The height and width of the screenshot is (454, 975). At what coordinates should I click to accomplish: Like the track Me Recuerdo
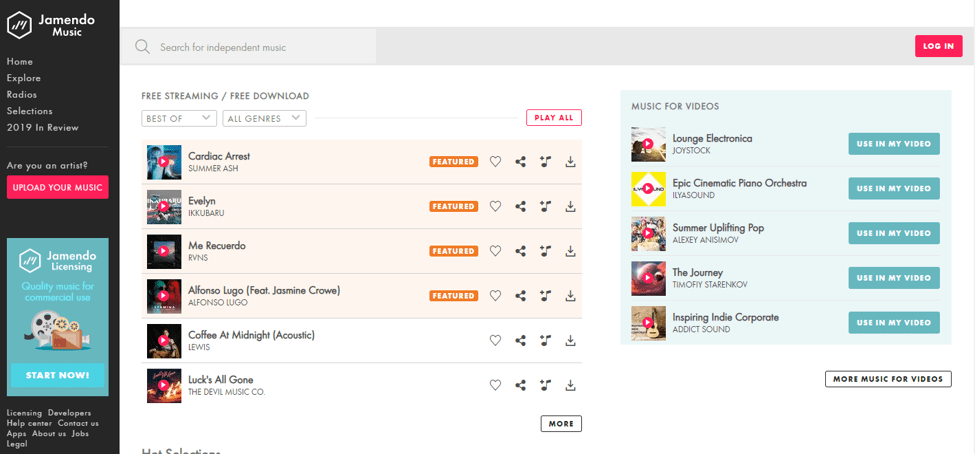tap(495, 251)
